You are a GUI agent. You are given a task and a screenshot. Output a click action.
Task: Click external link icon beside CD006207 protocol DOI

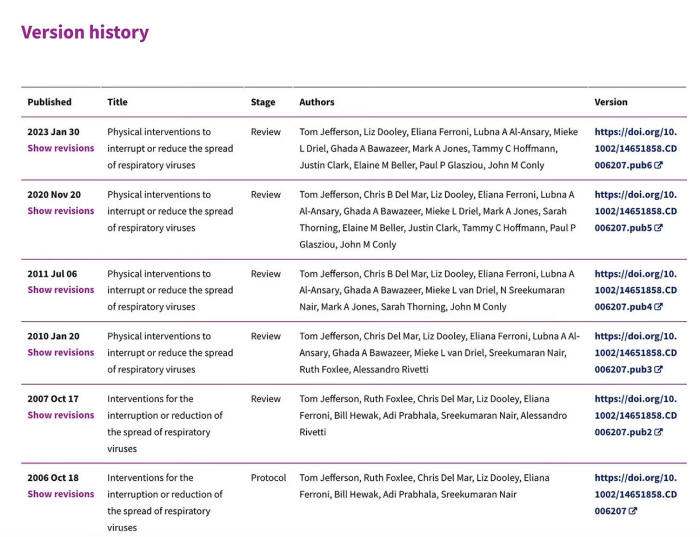tap(633, 511)
